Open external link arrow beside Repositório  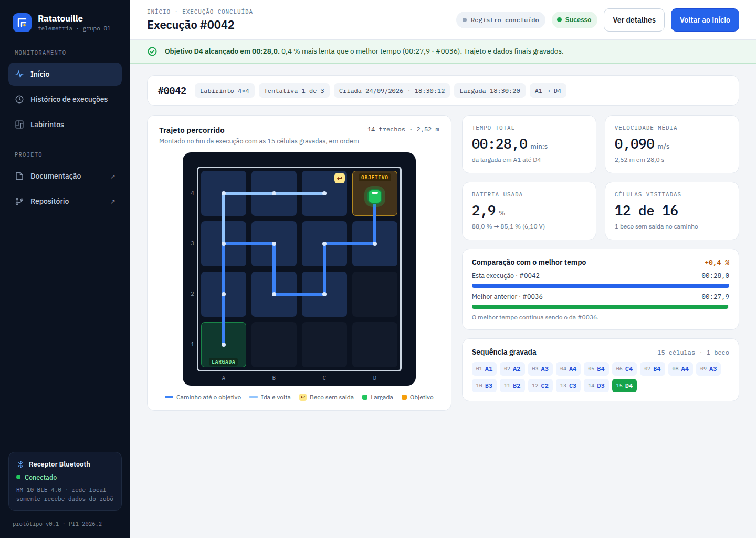(x=113, y=202)
